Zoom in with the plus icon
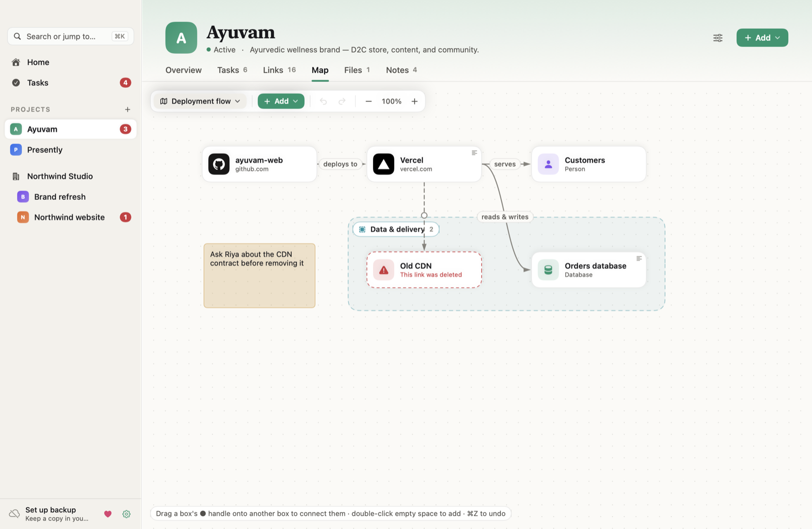Image resolution: width=812 pixels, height=529 pixels. [415, 101]
